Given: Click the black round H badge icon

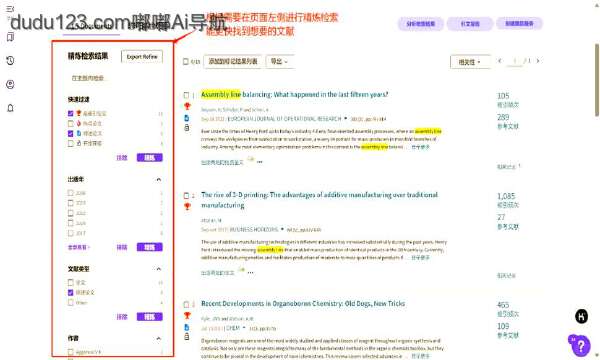Looking at the screenshot, I should pyautogui.click(x=581, y=316).
